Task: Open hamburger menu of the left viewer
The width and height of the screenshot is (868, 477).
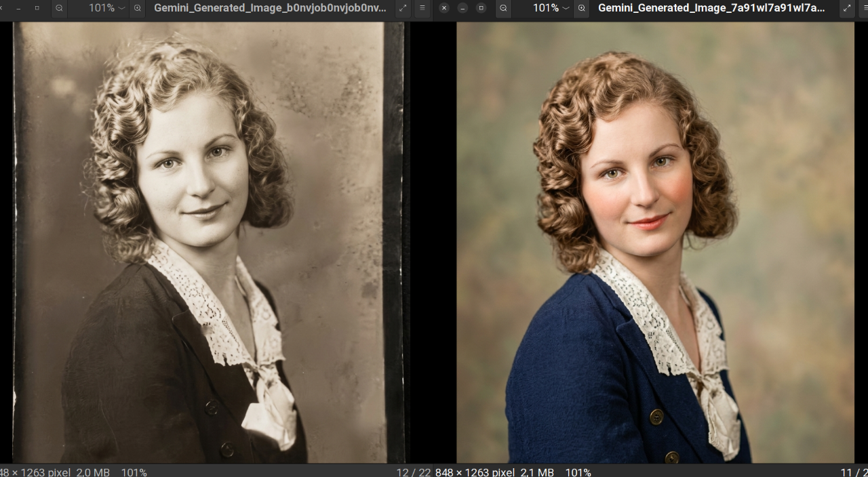Action: [422, 8]
